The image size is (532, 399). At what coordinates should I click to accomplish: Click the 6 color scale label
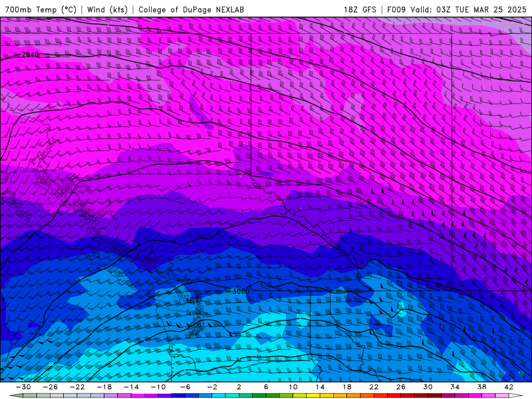click(x=266, y=387)
